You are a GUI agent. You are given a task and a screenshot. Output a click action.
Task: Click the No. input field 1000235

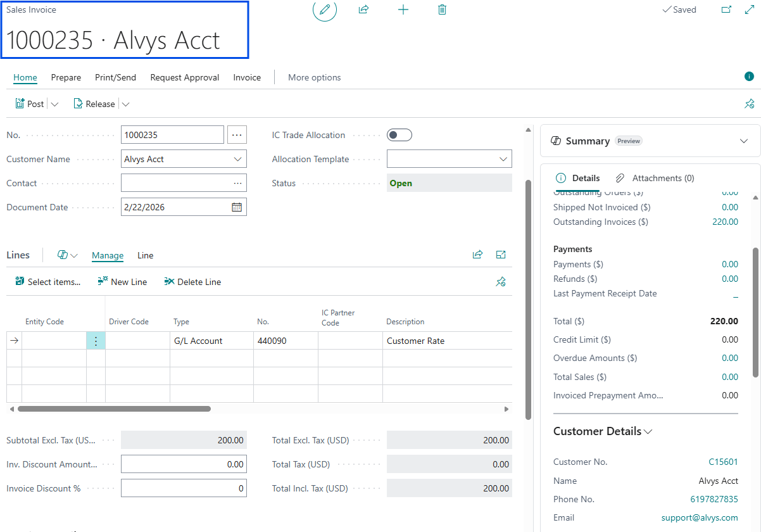(172, 135)
